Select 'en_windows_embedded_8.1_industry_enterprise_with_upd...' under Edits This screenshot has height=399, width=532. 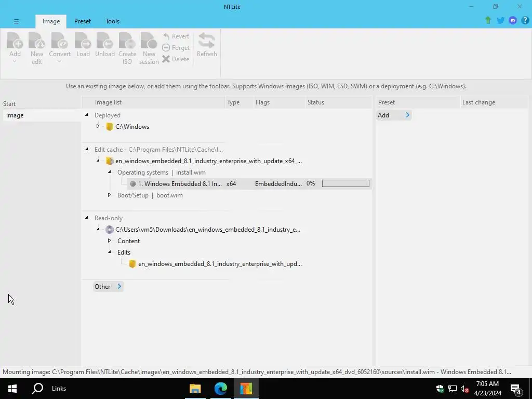220,264
